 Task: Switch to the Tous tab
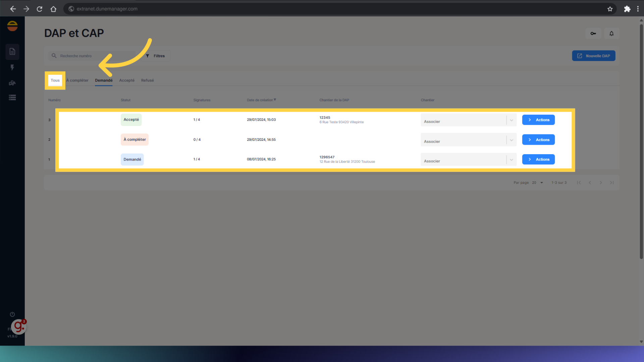(55, 80)
